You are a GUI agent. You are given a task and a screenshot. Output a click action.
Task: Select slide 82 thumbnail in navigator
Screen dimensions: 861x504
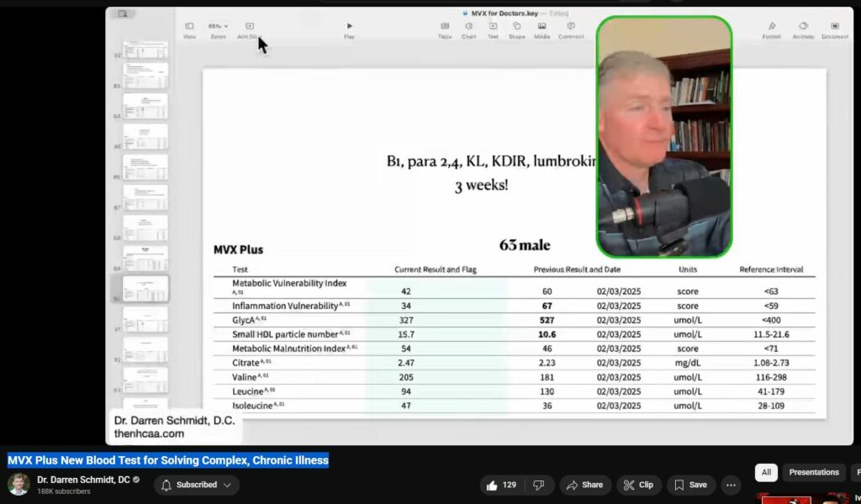145,50
